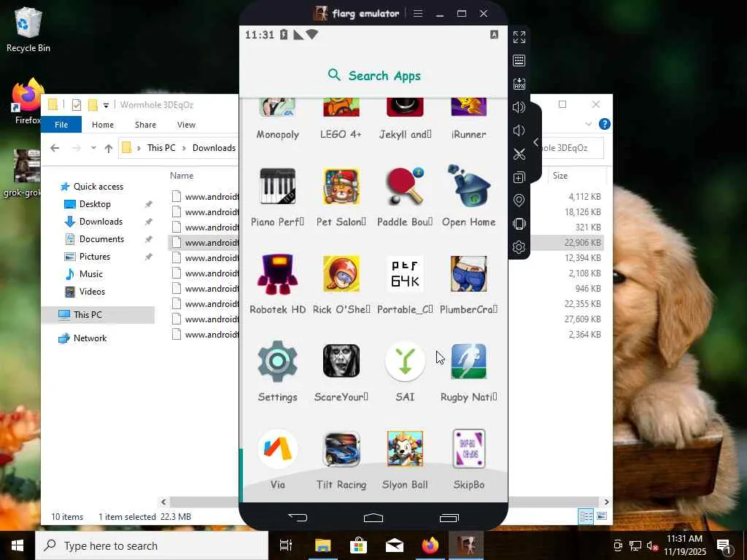Click the Search Apps field
This screenshot has width=747, height=560.
pos(373,75)
